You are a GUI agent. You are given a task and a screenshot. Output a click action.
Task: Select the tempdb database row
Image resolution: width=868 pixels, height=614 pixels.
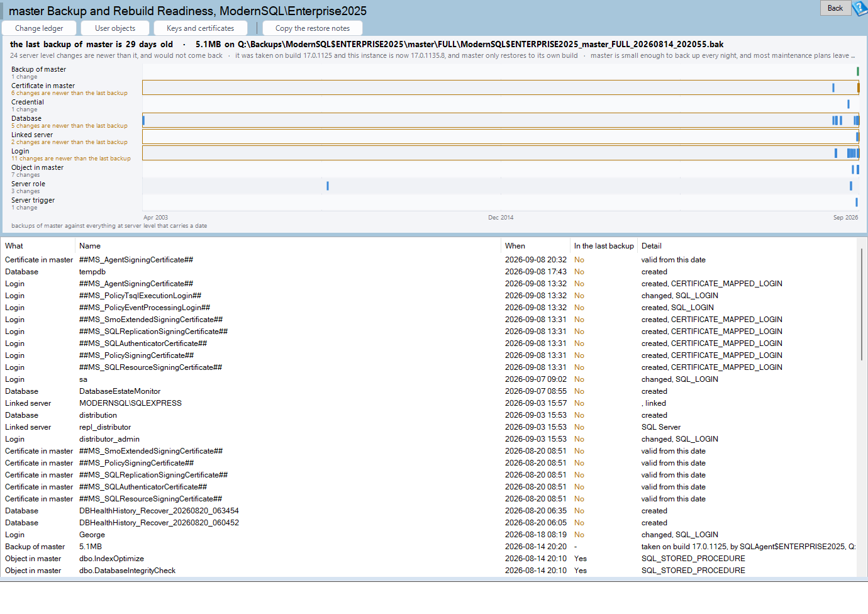point(430,272)
